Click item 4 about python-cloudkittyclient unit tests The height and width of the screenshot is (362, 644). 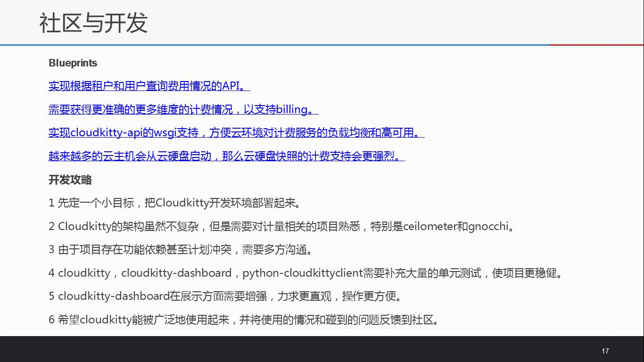tap(306, 273)
